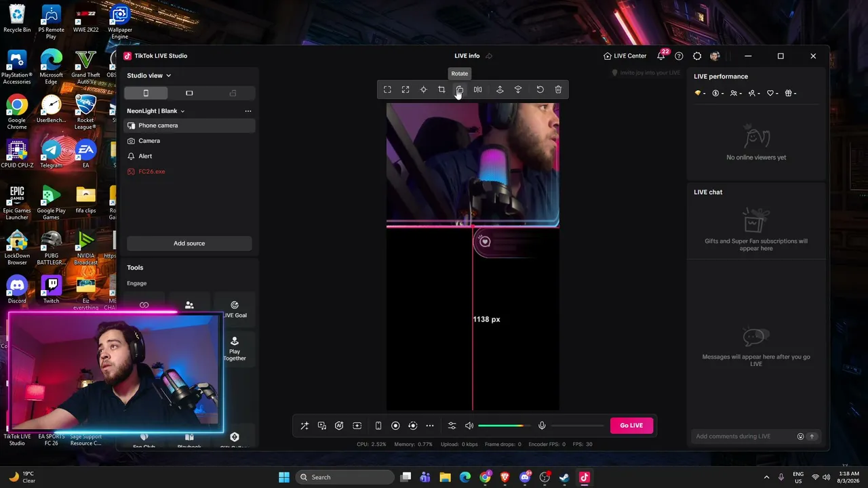Viewport: 868px width, 488px height.
Task: Expand the new followers stat in LIVE performance
Action: click(x=754, y=94)
